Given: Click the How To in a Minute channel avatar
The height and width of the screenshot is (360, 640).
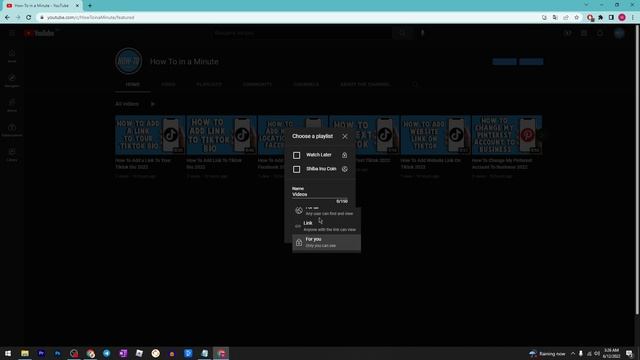Looking at the screenshot, I should (129, 61).
